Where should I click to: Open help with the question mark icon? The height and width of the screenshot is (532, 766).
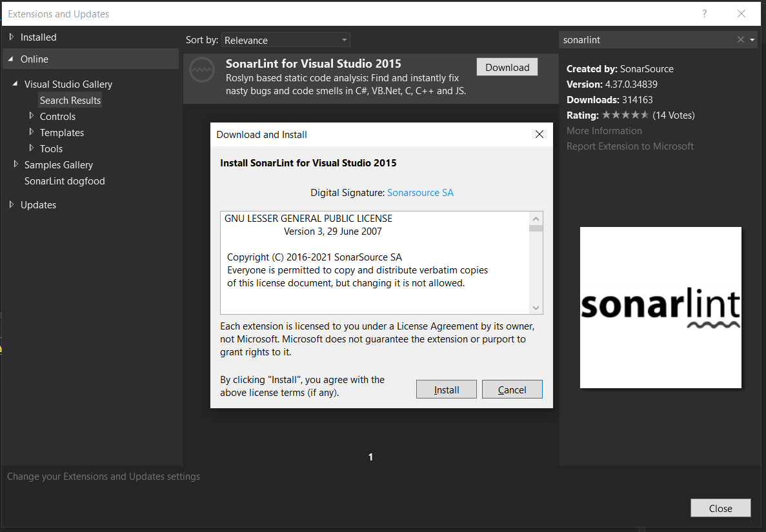[705, 14]
